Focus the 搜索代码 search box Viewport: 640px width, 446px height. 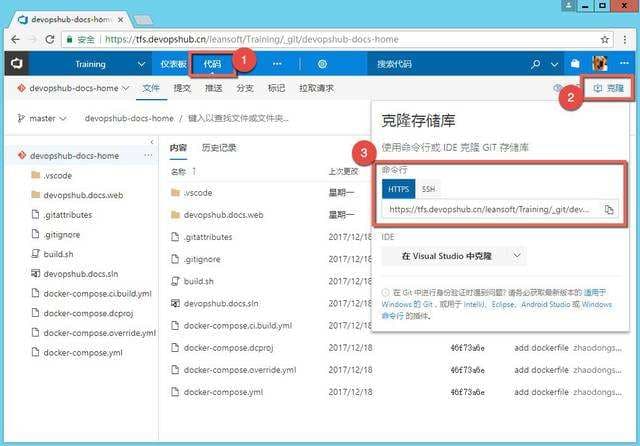[x=445, y=64]
